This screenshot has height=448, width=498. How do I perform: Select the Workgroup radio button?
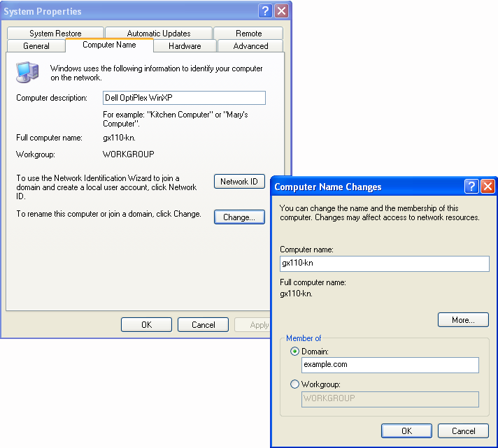294,384
